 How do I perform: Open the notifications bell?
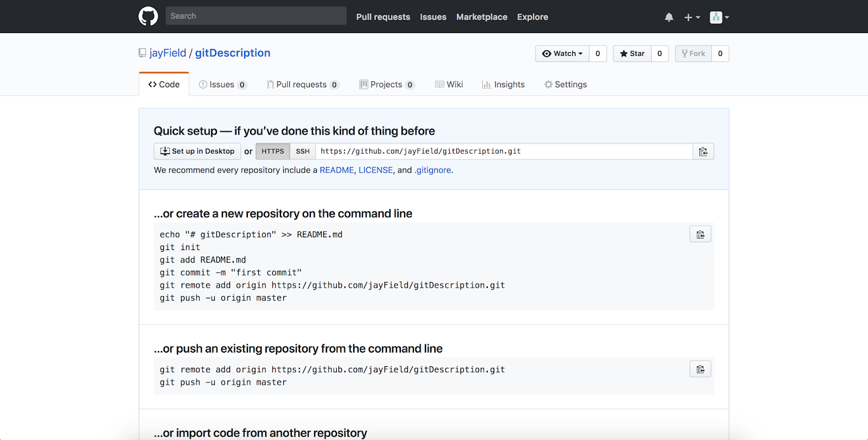coord(669,17)
